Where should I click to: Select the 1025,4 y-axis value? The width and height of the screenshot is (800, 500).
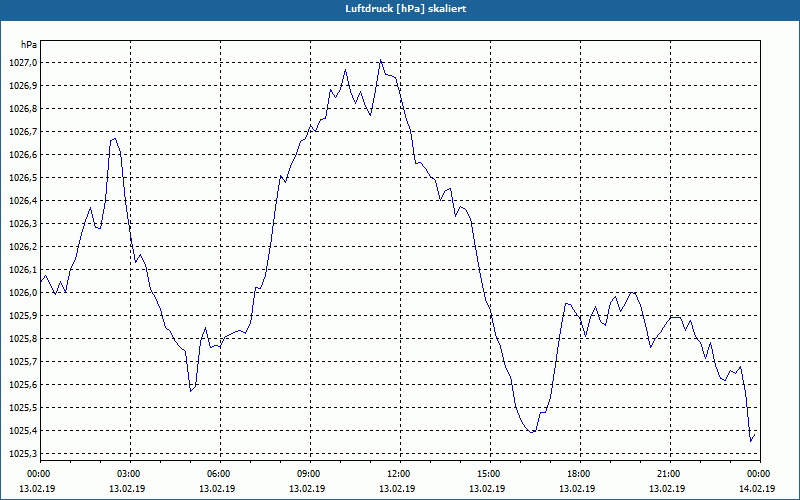[23, 431]
